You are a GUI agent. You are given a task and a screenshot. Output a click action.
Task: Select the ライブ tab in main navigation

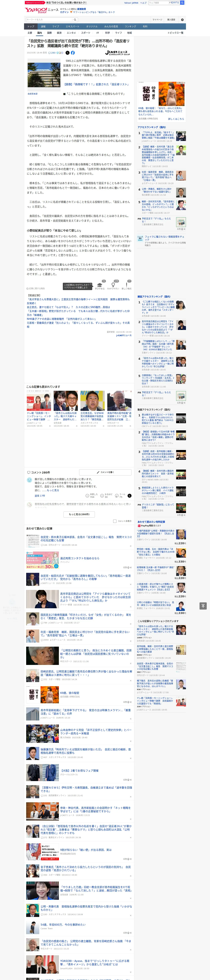coord(56,27)
